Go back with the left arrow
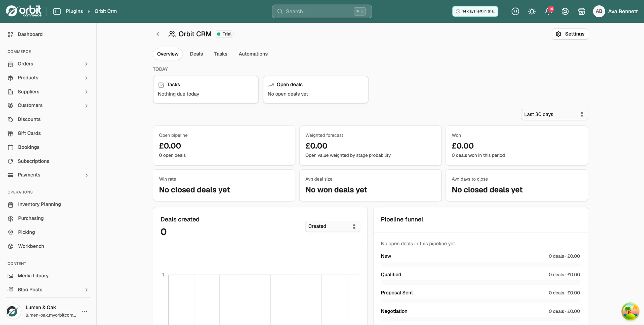 (x=158, y=34)
